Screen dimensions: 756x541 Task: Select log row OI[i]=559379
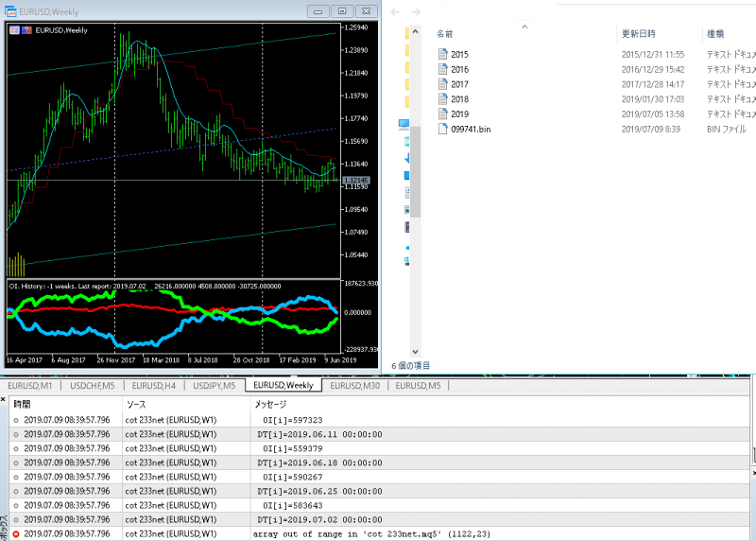(x=379, y=448)
